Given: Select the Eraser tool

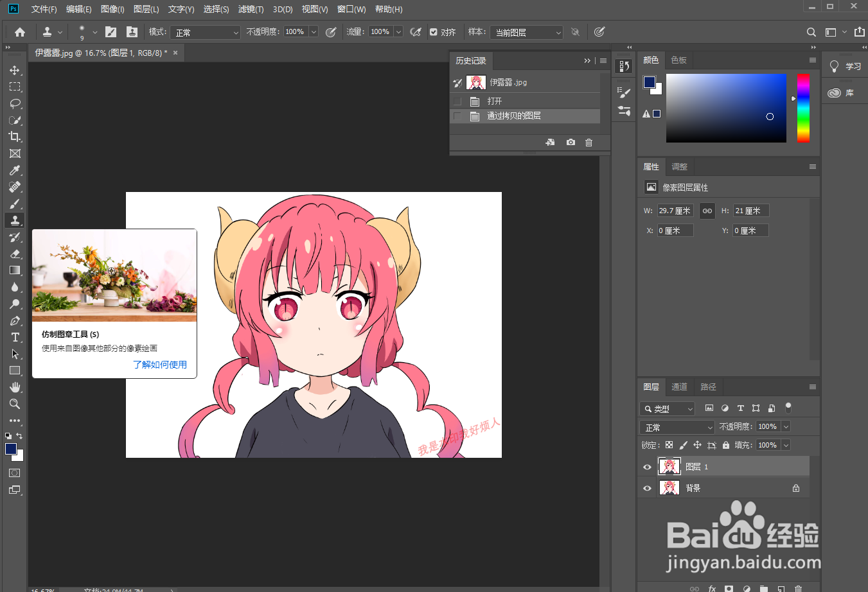Looking at the screenshot, I should [15, 254].
